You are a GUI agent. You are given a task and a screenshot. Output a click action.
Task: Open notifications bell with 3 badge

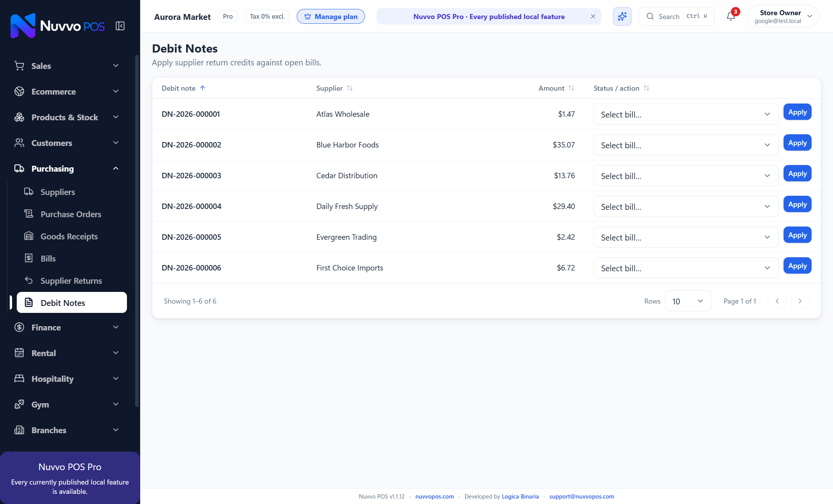click(731, 16)
